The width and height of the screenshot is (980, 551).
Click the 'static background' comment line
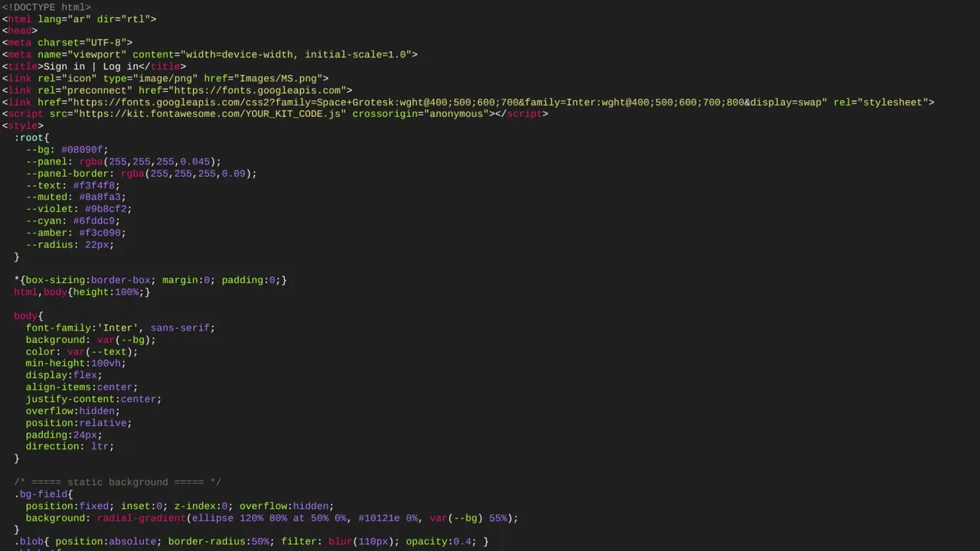coord(118,482)
